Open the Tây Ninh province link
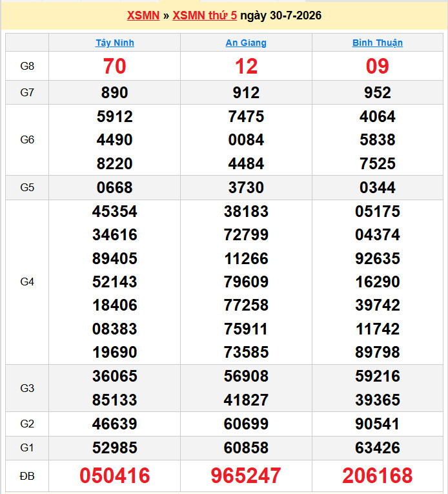The image size is (448, 494). pos(115,43)
